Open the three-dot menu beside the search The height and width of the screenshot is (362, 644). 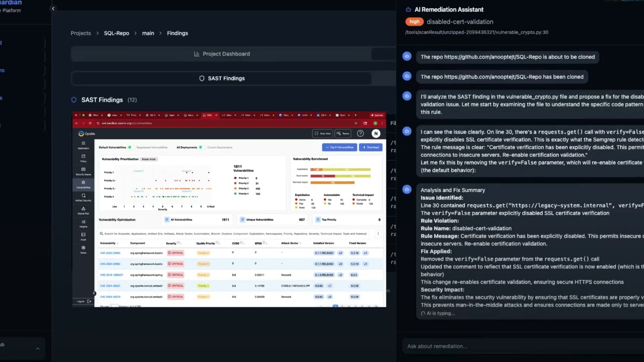(378, 234)
